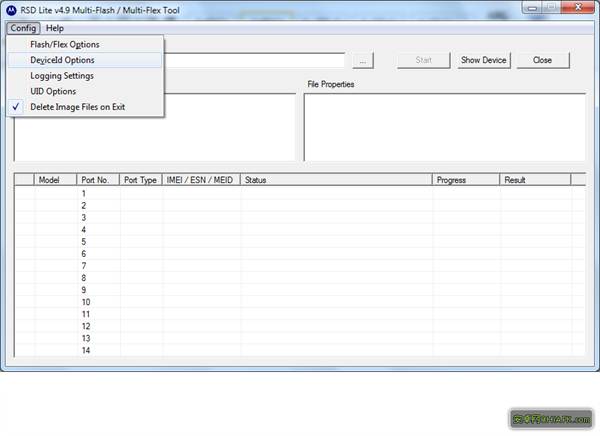Viewport: 600px width, 436px height.
Task: Click the Status column header
Action: click(336, 180)
